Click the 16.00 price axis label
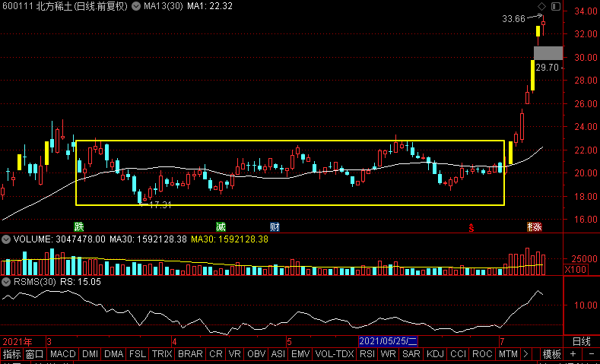This screenshot has height=364, width=600. [x=584, y=220]
